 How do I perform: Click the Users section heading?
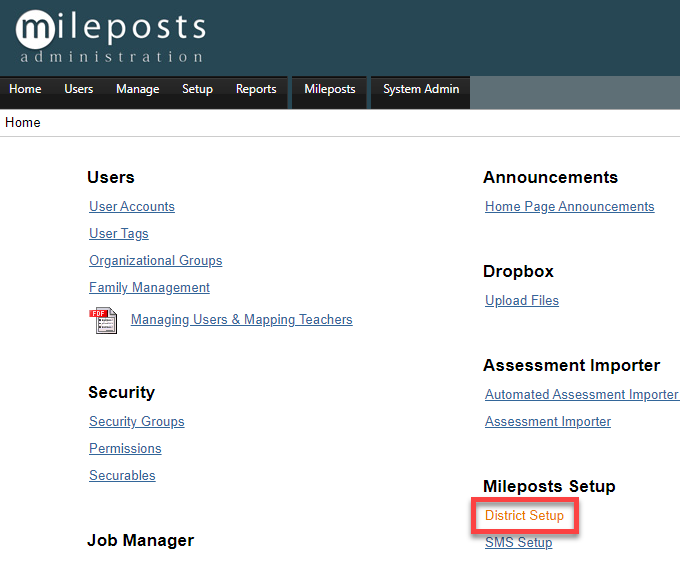coord(111,177)
